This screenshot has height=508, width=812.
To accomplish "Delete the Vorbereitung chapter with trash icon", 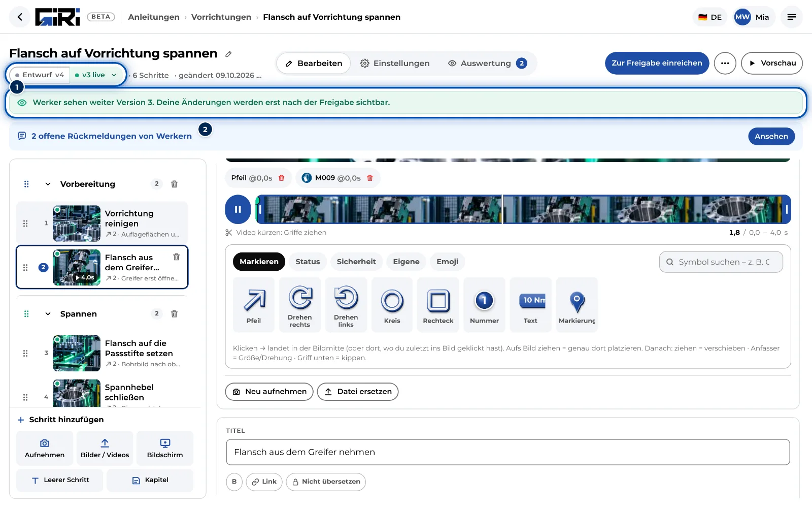I will [174, 184].
